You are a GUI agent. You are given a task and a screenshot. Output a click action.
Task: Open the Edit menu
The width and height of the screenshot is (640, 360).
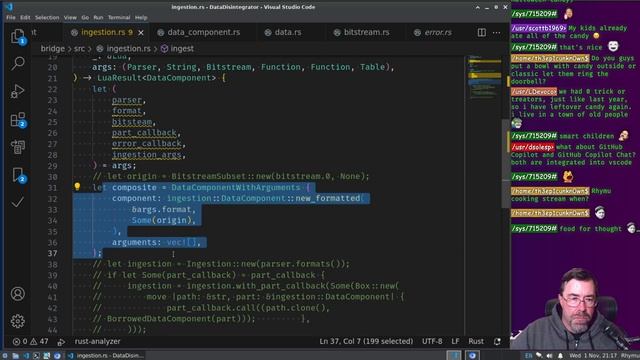[x=25, y=18]
